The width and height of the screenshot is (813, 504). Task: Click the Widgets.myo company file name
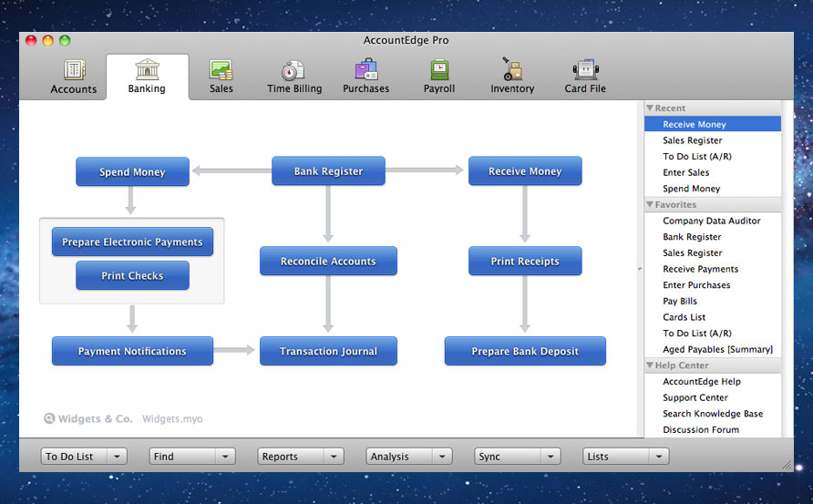point(172,418)
